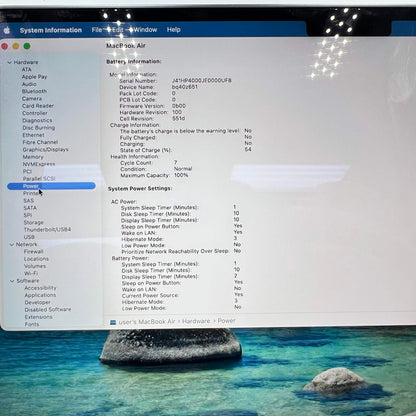Click the Battery Information heading
The width and height of the screenshot is (416, 416).
134,62
